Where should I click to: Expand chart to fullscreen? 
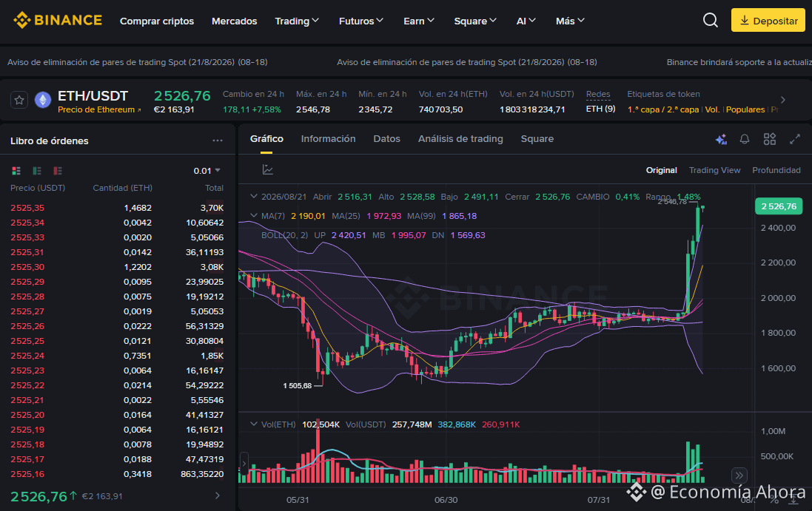(795, 139)
